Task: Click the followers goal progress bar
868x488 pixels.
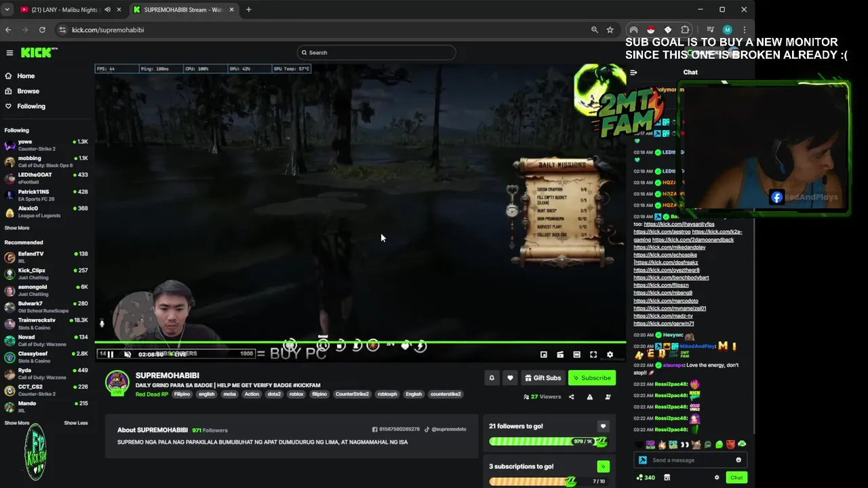Action: pos(548,442)
